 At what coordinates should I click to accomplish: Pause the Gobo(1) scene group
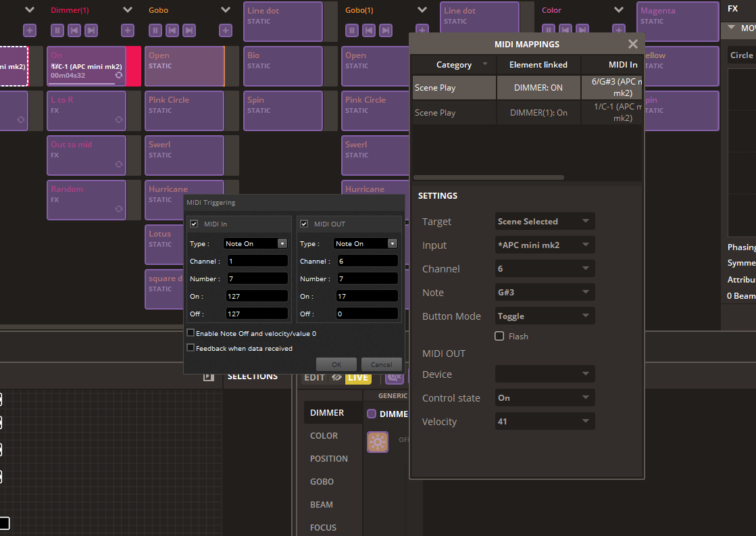coord(352,30)
